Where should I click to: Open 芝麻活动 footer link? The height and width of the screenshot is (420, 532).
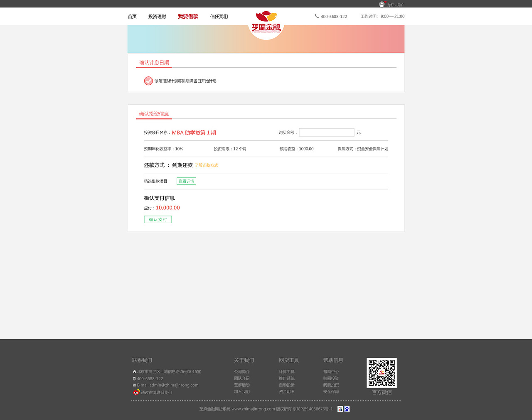(242, 385)
